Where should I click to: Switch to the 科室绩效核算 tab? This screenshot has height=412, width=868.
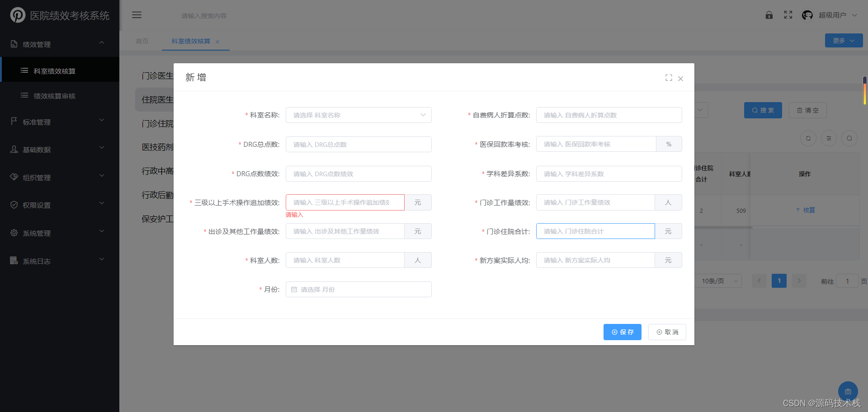(x=191, y=41)
